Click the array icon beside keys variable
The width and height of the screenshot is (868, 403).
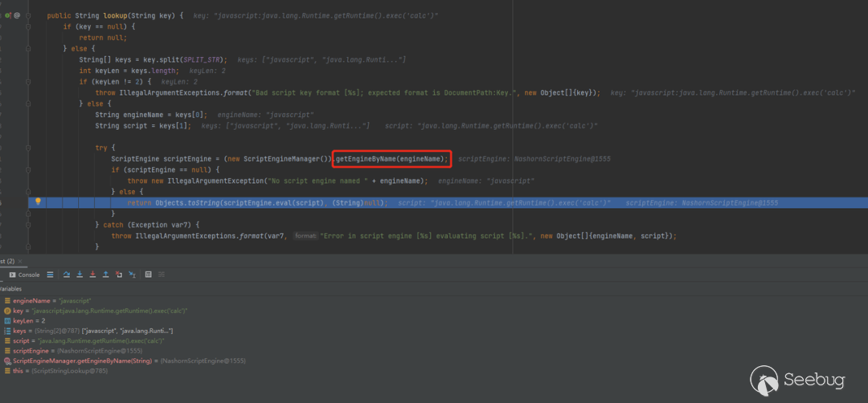[8, 331]
